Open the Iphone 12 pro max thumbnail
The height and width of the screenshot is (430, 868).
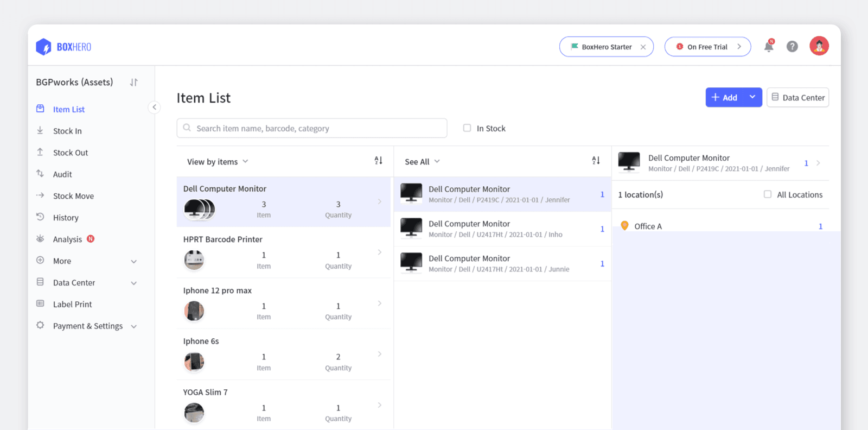[194, 311]
